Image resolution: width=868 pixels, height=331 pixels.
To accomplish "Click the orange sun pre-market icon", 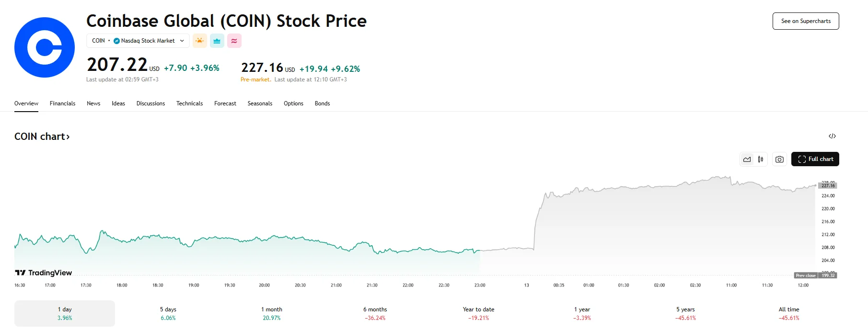I will [x=200, y=41].
